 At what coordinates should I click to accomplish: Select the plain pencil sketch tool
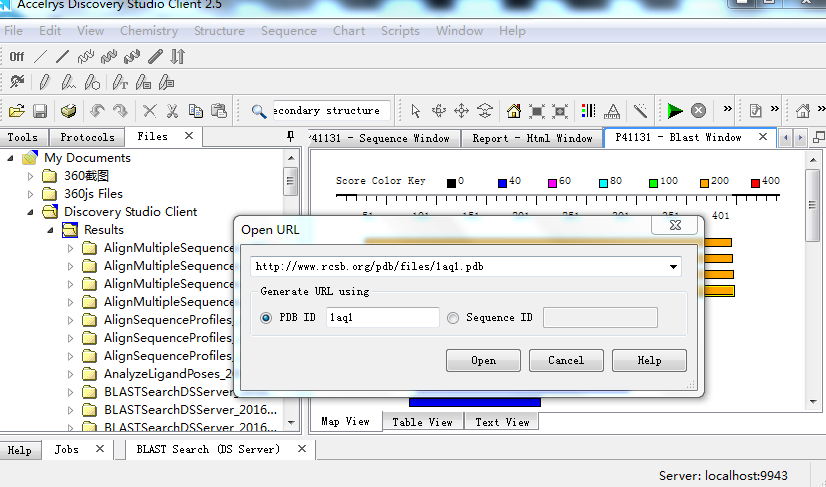click(x=44, y=82)
